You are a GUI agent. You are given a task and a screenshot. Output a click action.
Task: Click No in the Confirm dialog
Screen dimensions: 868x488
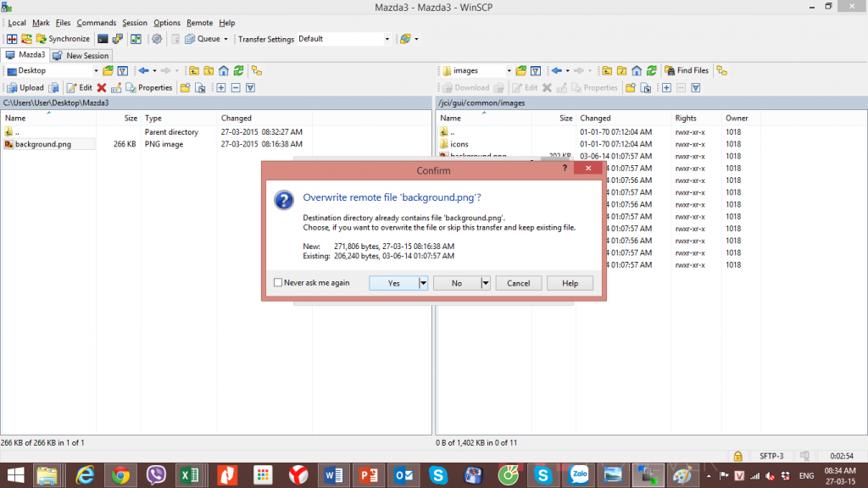[456, 283]
